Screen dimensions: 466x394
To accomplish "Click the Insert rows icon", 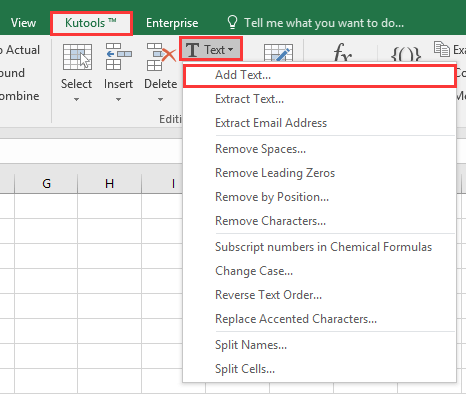I will coord(119,56).
